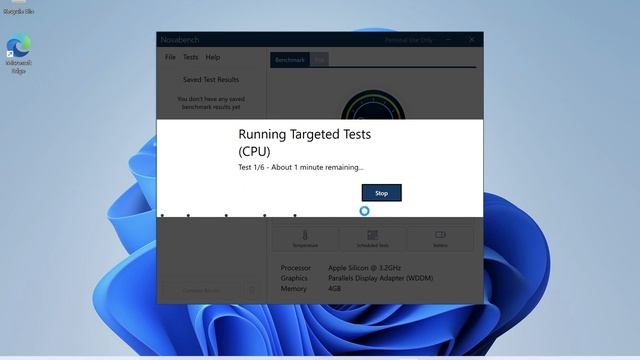Image resolution: width=640 pixels, height=360 pixels.
Task: Open the Tests menu in Novabench
Action: point(190,57)
